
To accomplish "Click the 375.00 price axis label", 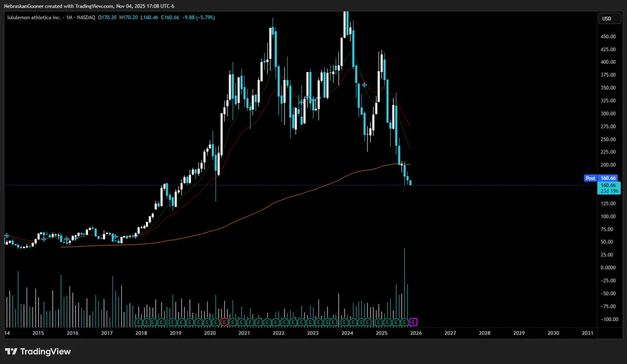I will pyautogui.click(x=608, y=75).
